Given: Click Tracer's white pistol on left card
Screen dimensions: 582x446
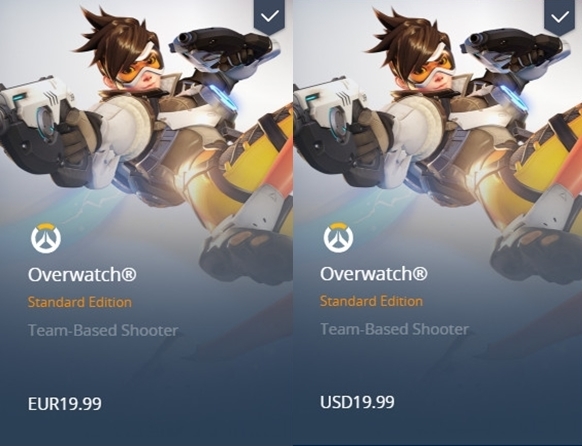Looking at the screenshot, I should (x=37, y=119).
